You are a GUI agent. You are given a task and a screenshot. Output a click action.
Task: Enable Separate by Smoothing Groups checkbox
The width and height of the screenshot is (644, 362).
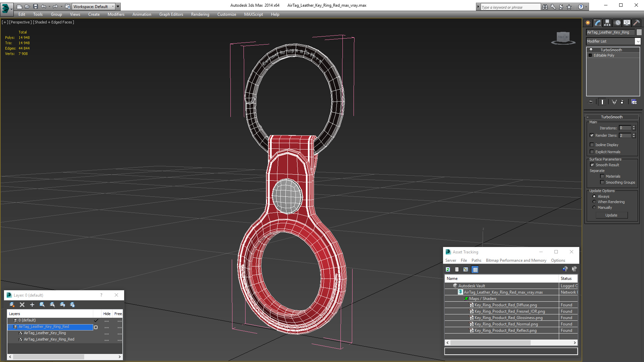pos(602,182)
